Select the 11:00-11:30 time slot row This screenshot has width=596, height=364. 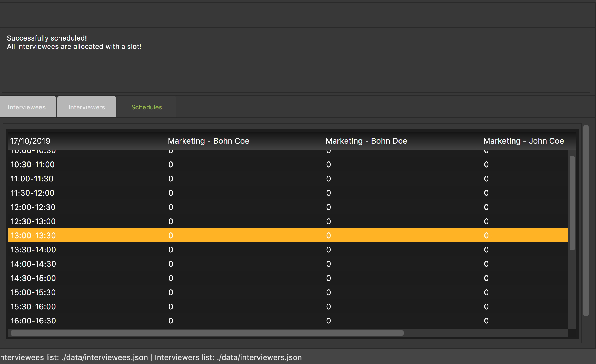click(32, 179)
